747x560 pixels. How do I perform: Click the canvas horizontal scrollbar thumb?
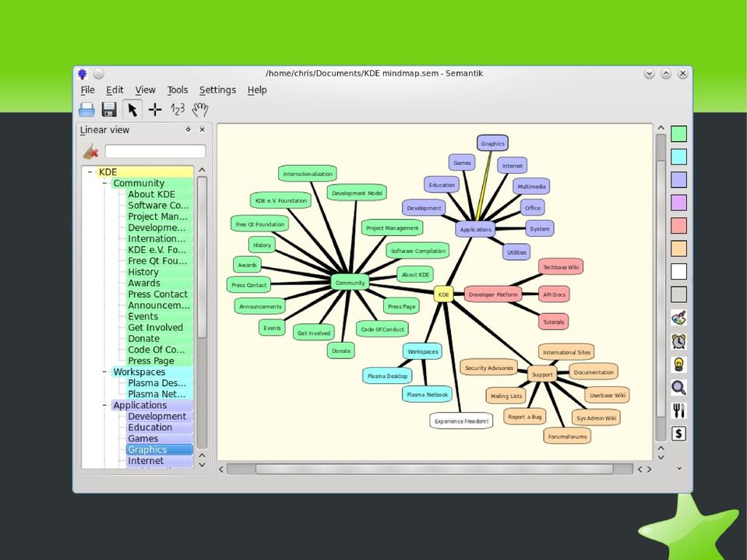click(434, 470)
